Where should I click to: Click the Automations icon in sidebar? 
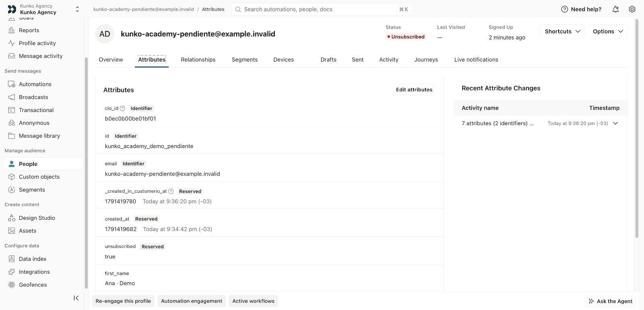point(12,84)
